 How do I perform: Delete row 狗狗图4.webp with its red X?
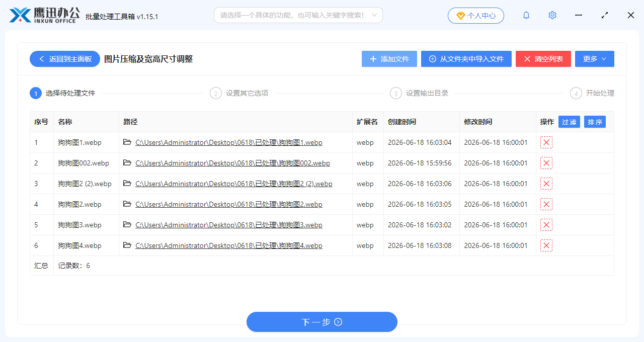546,245
